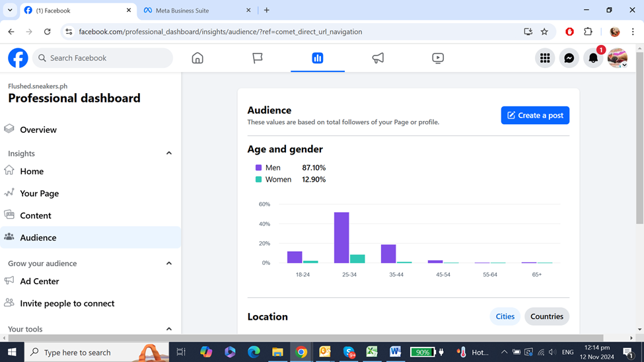644x362 pixels.
Task: Select Cities location filter
Action: [505, 316]
